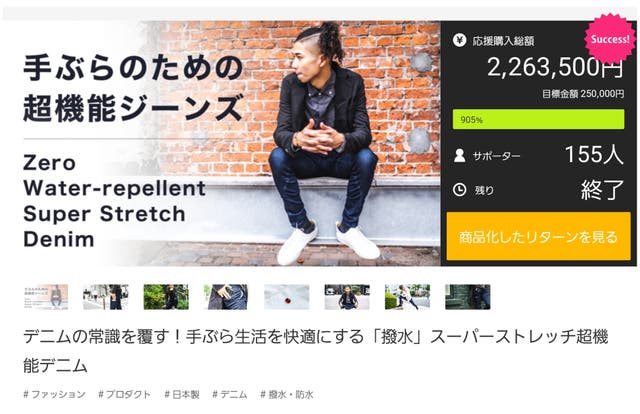640x414 pixels.
Task: Open the #ファッション tag
Action: click(54, 394)
